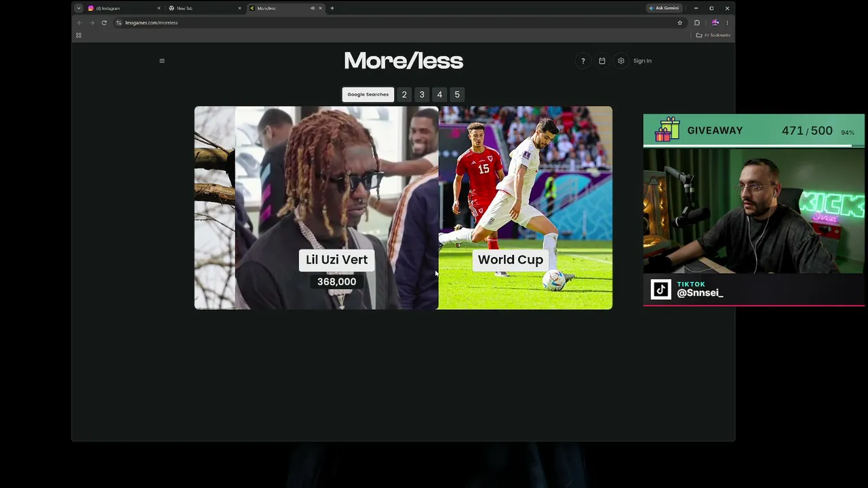Switch to category tab 3

[x=422, y=95]
